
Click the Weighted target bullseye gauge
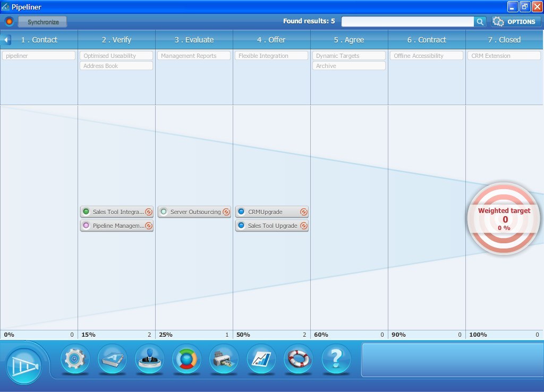(504, 218)
